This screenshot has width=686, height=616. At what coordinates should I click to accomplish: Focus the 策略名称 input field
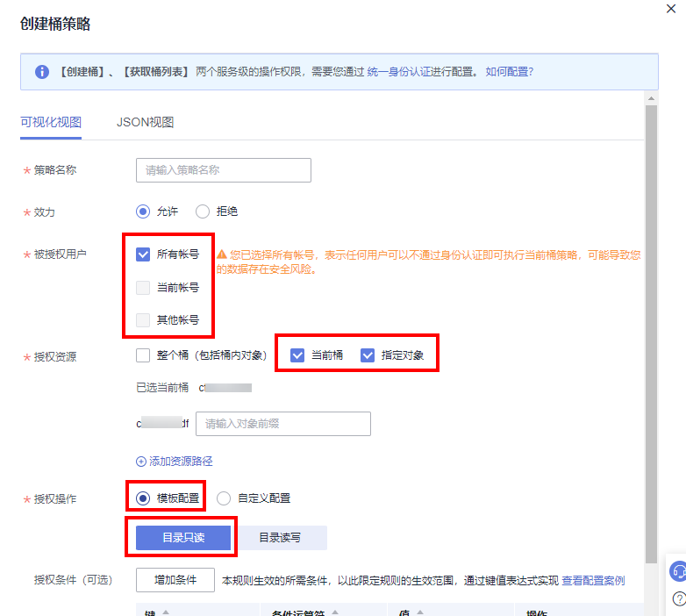224,170
